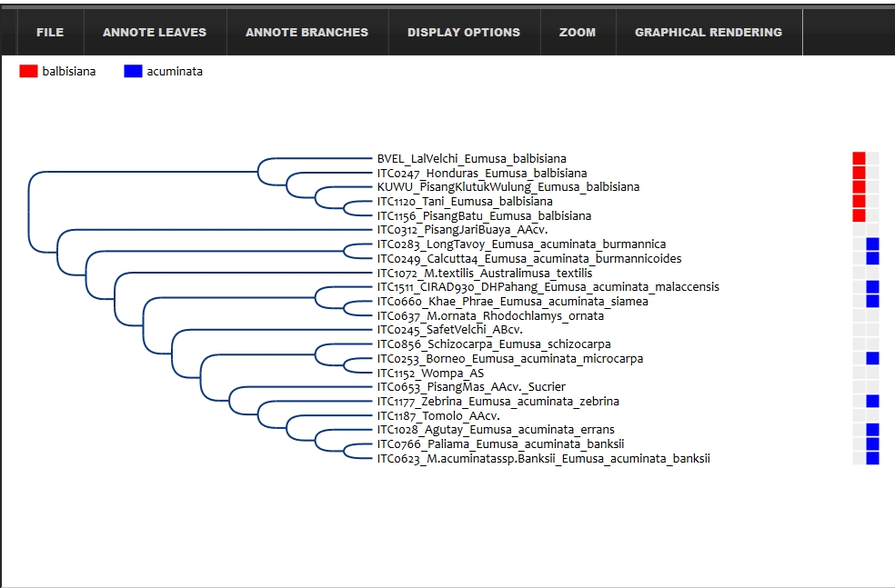895x588 pixels.
Task: Click red annotation square for BVEL_LalVelchi
Action: click(x=859, y=158)
